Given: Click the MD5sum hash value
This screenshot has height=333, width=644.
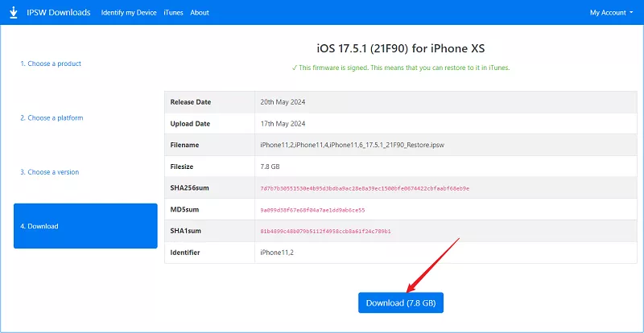Looking at the screenshot, I should pos(312,210).
